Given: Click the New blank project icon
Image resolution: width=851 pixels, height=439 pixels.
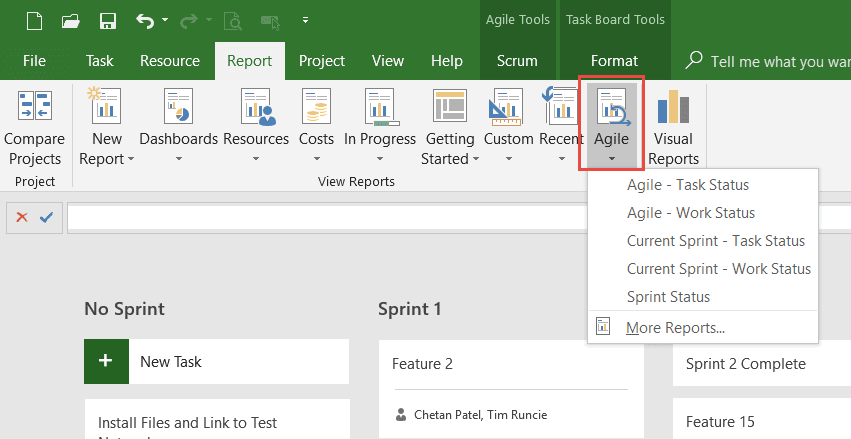Looking at the screenshot, I should pos(35,21).
